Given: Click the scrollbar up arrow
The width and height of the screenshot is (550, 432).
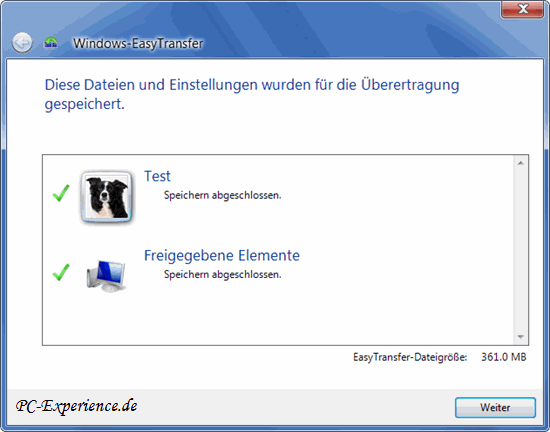Looking at the screenshot, I should (x=521, y=163).
